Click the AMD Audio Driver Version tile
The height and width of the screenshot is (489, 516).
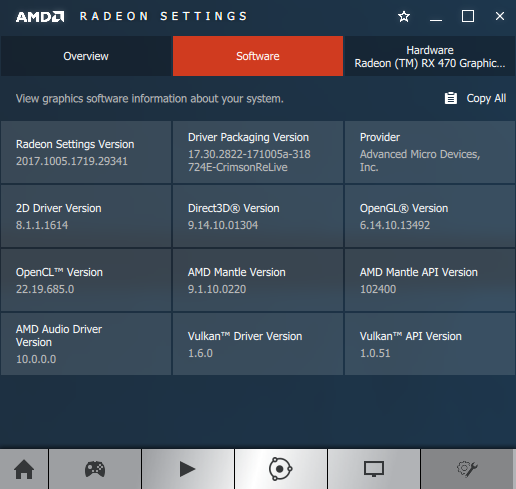(86, 344)
